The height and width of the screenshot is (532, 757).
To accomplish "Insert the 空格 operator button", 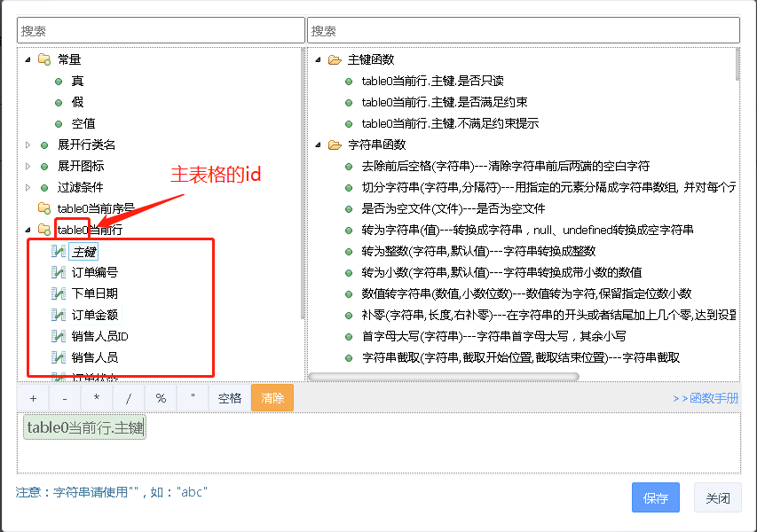I will (x=230, y=398).
